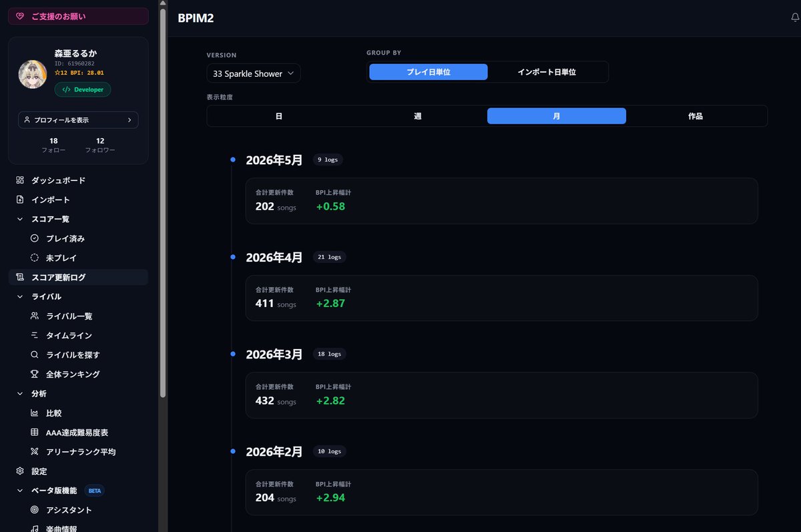
Task: Click the 18 logs badge
Action: click(329, 354)
